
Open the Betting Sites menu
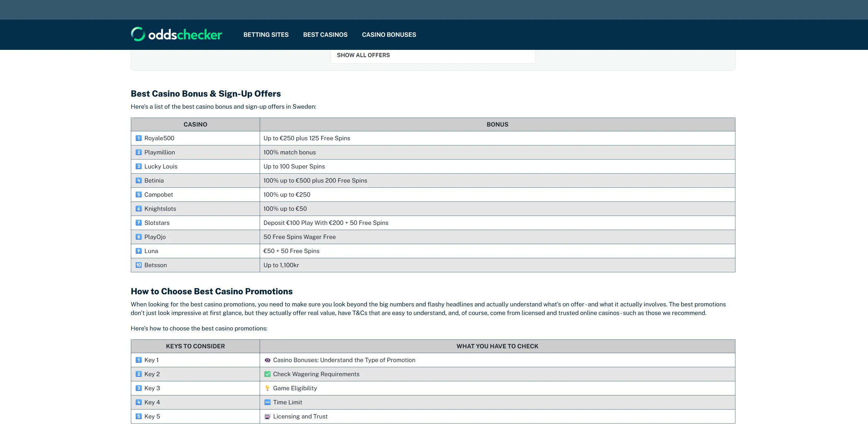[266, 35]
